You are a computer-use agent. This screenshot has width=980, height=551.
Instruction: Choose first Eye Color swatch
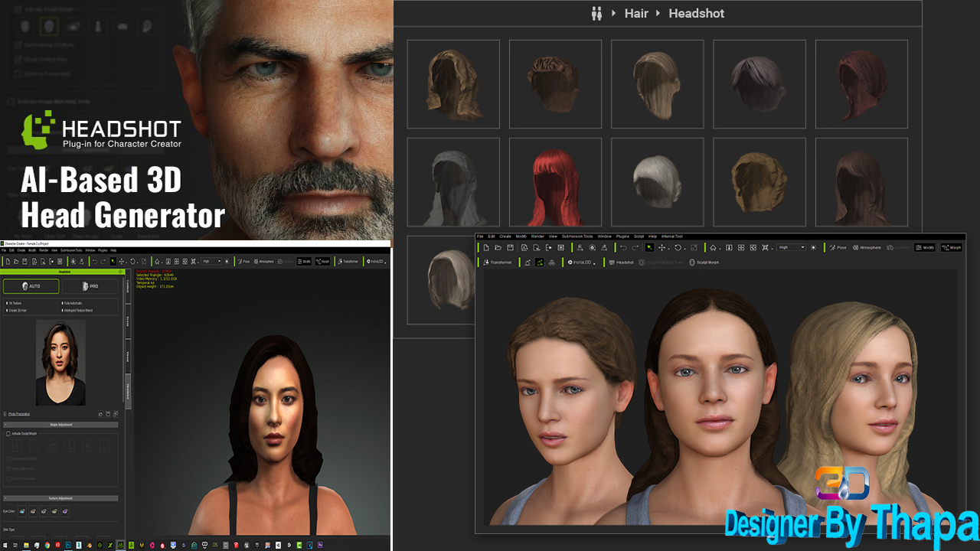pyautogui.click(x=22, y=511)
